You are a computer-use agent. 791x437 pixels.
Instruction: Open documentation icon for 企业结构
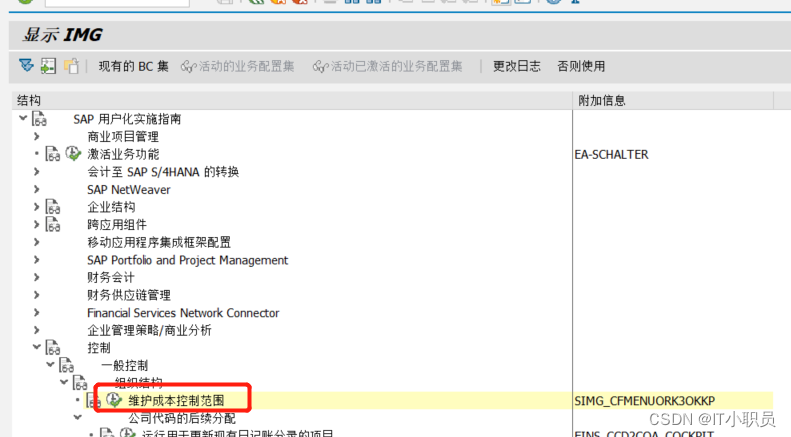pyautogui.click(x=53, y=207)
